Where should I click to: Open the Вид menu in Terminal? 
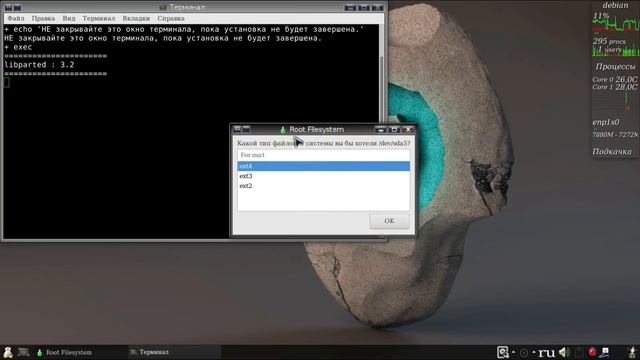[x=69, y=18]
